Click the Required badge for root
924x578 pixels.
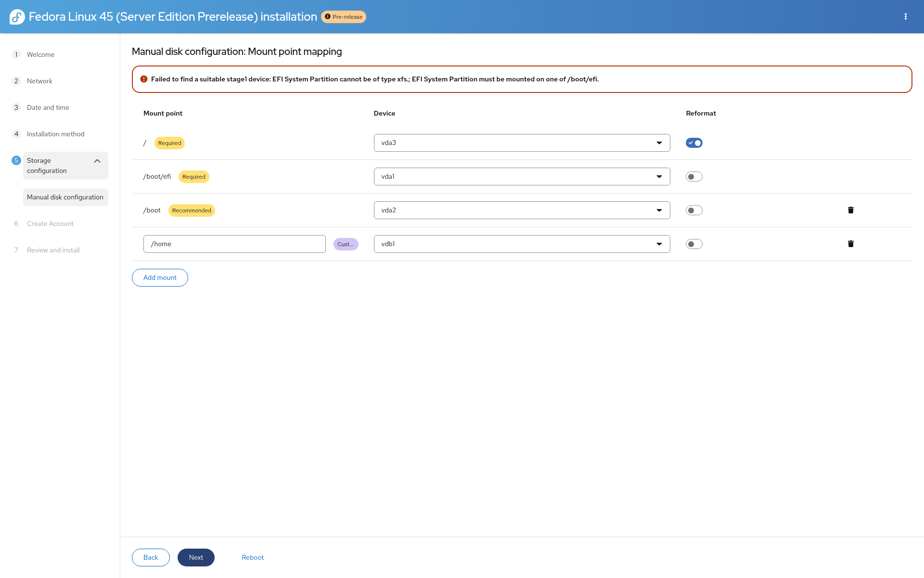tap(169, 143)
